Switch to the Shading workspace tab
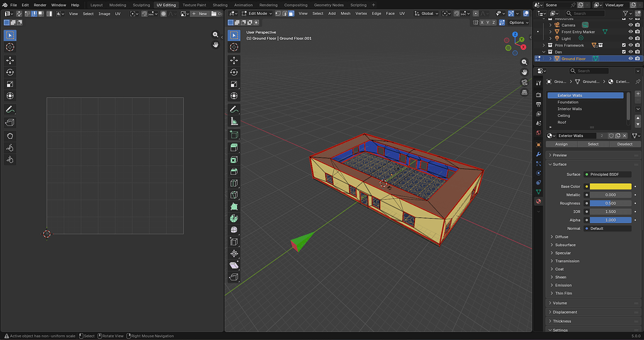644x340 pixels. 220,5
